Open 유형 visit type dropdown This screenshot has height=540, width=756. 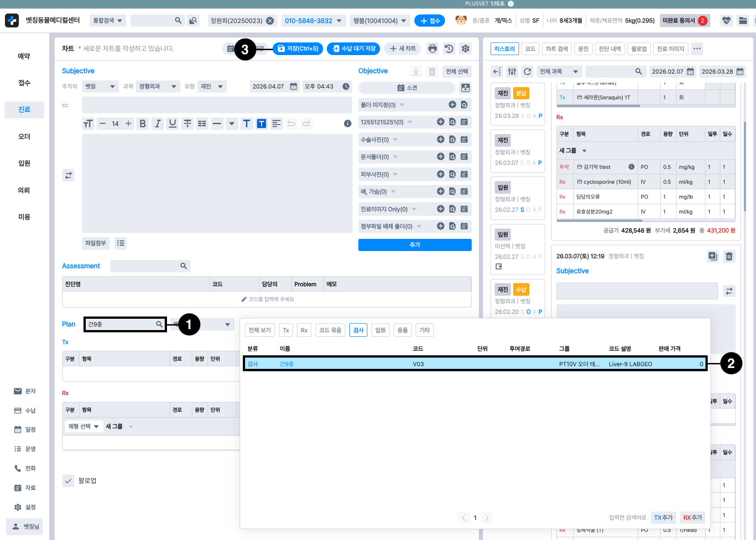click(212, 87)
